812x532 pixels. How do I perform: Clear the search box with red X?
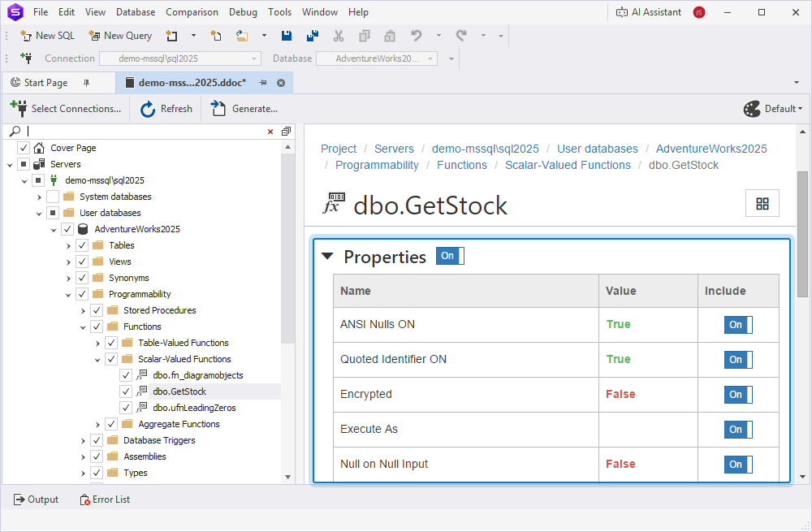point(270,132)
